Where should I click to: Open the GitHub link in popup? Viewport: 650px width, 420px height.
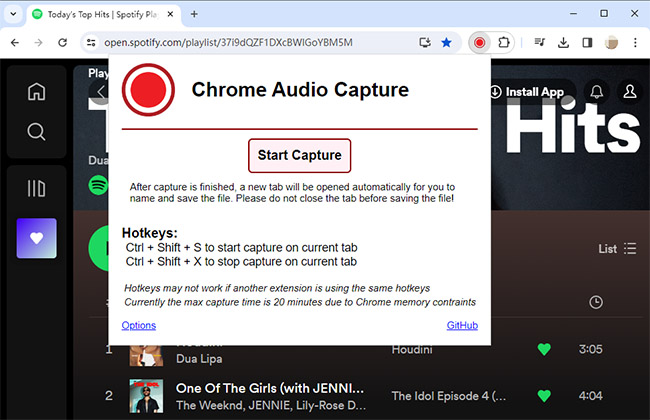coord(462,325)
